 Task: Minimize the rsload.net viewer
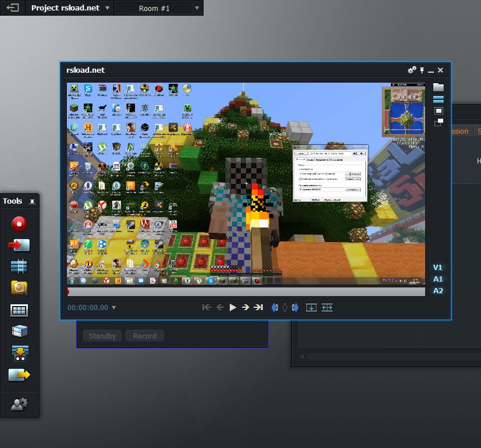coord(431,71)
